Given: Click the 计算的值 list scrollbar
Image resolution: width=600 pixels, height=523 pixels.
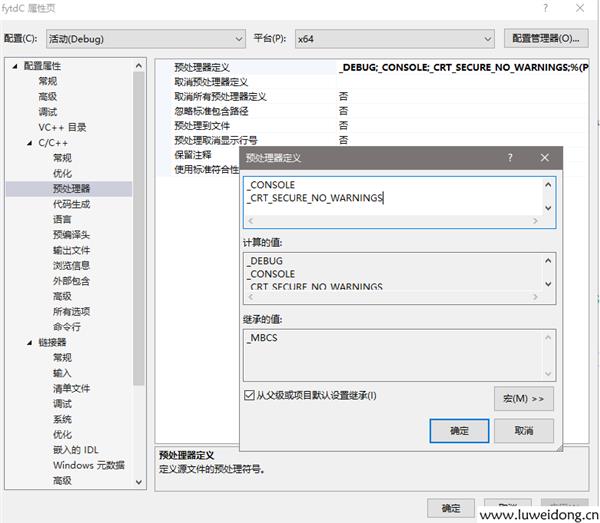Looking at the screenshot, I should [548, 271].
